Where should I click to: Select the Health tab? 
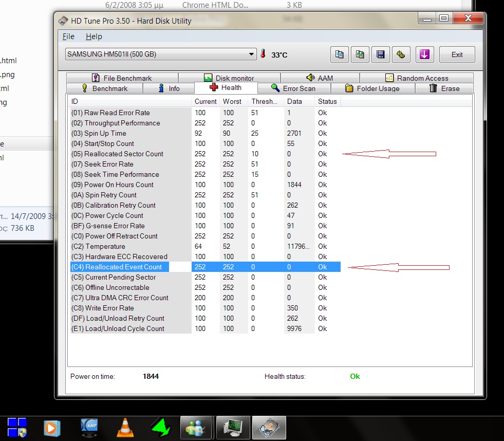[x=226, y=87]
